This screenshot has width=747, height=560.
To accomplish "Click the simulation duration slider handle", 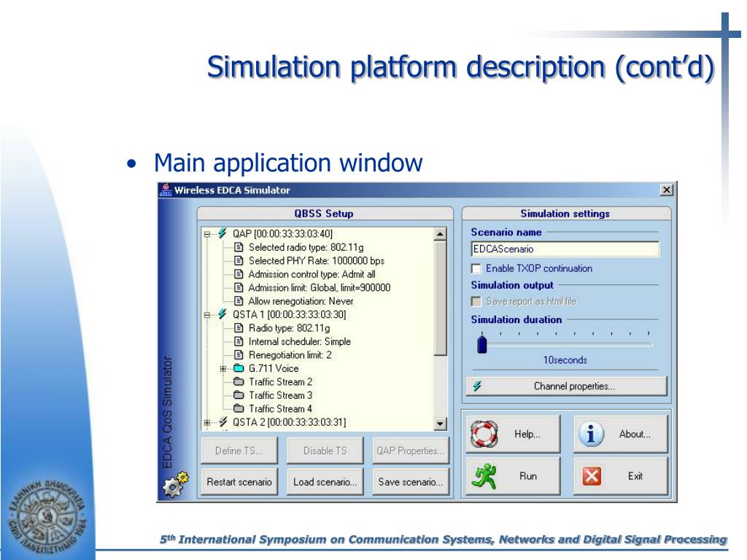I will pyautogui.click(x=482, y=344).
